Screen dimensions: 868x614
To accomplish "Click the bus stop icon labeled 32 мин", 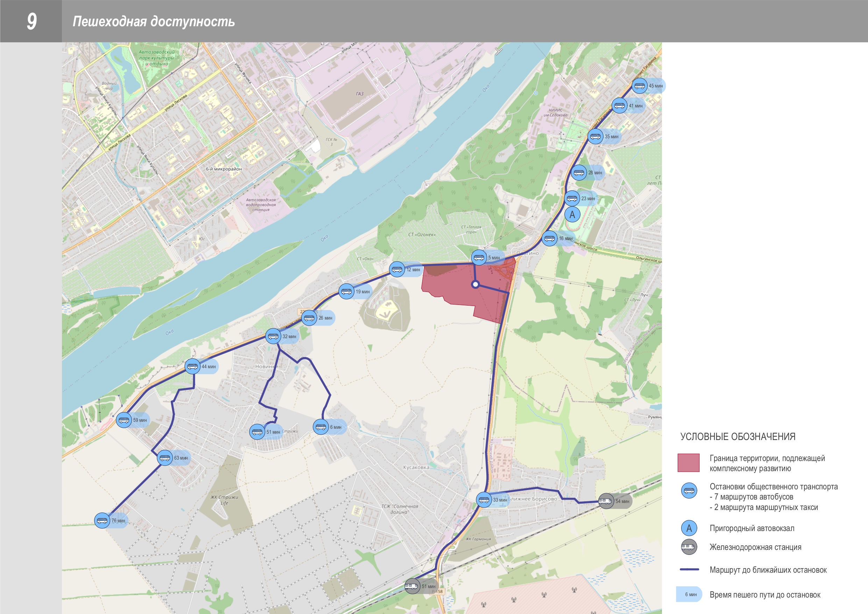I will point(273,336).
